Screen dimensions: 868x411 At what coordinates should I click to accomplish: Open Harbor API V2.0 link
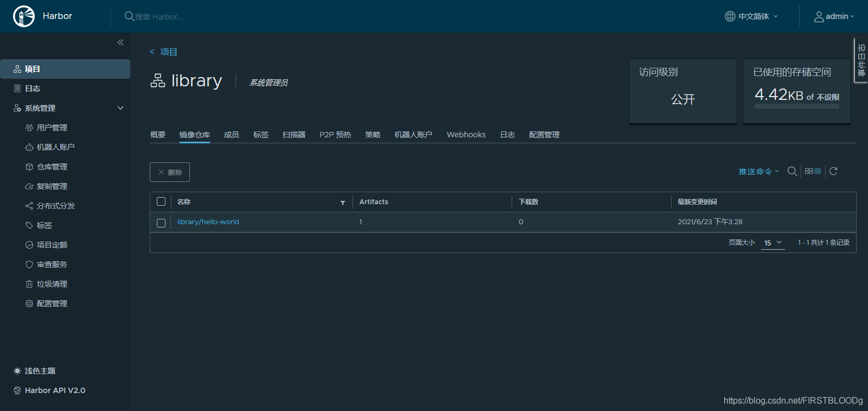[55, 390]
